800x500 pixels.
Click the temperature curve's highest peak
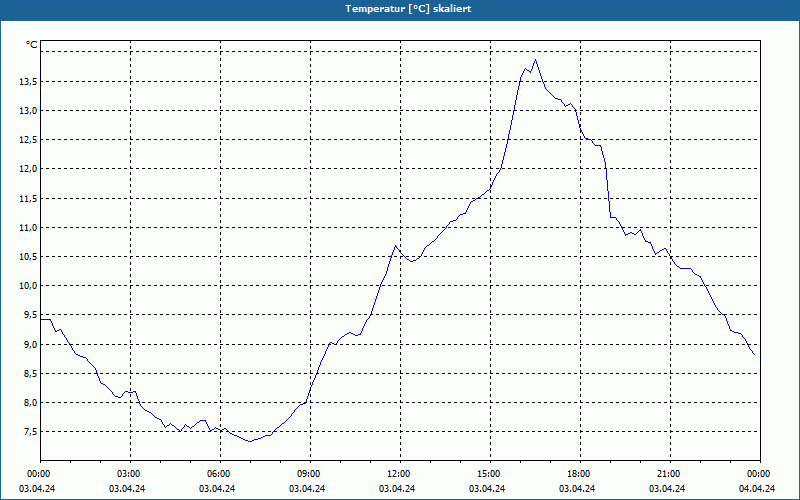(x=535, y=60)
